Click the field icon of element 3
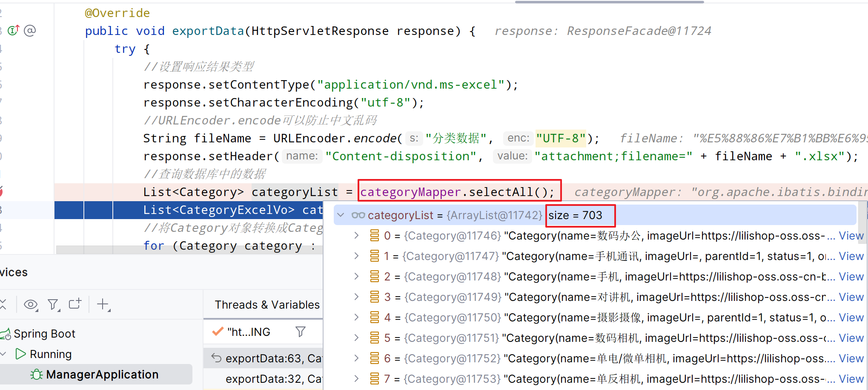The image size is (868, 390). (375, 297)
